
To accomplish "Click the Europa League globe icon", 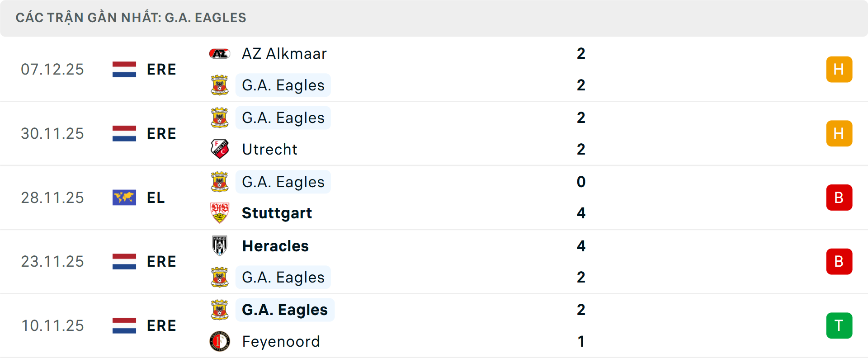I will (x=124, y=198).
